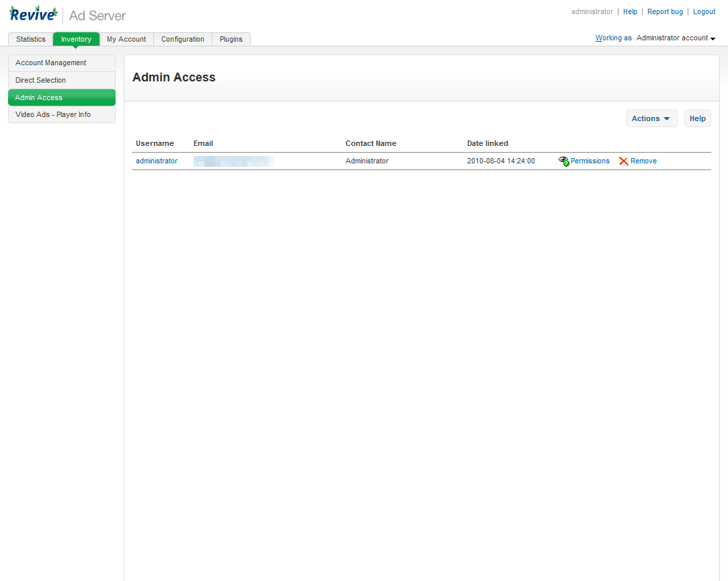Image resolution: width=728 pixels, height=581 pixels.
Task: Open the My Account tab
Action: click(x=126, y=39)
